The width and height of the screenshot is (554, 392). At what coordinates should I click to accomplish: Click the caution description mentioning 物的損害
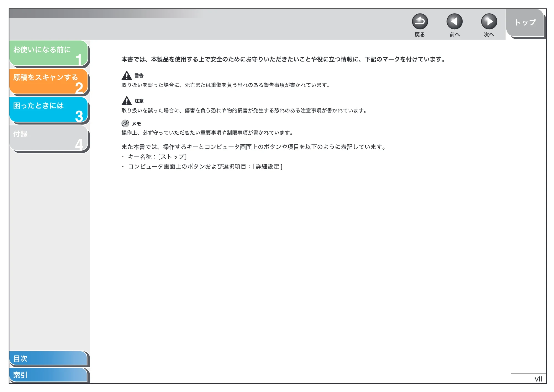coord(244,111)
